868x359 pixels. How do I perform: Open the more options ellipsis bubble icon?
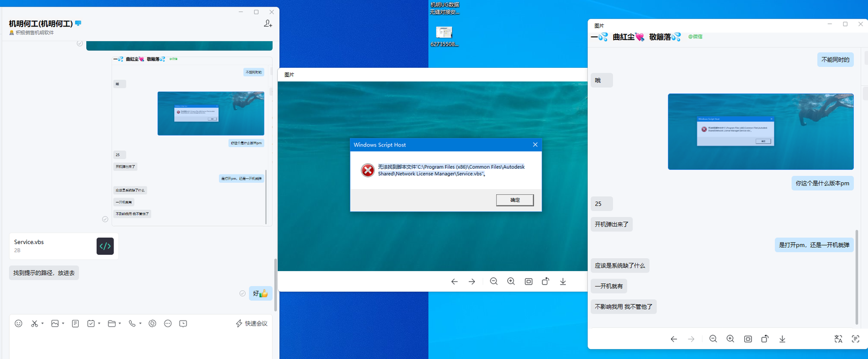pyautogui.click(x=168, y=323)
